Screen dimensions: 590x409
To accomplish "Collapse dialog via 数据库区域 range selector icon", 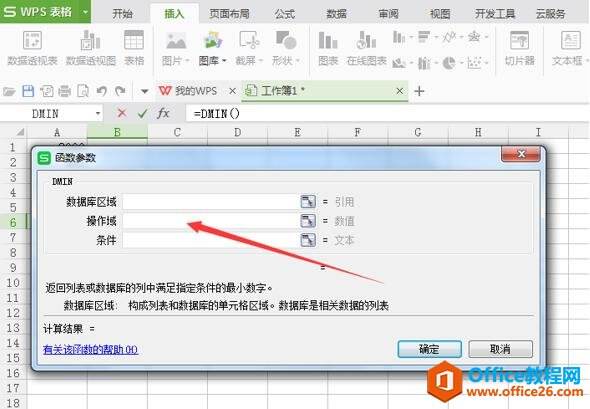I will 308,202.
